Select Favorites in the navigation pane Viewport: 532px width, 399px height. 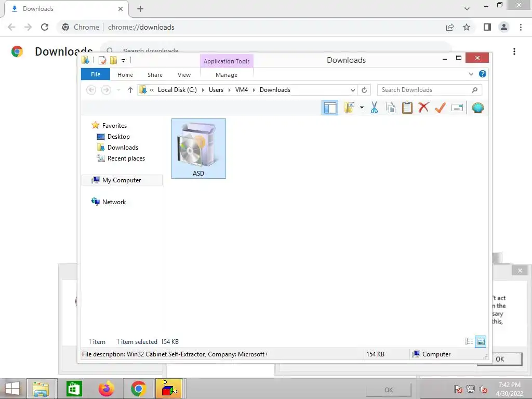tap(114, 126)
